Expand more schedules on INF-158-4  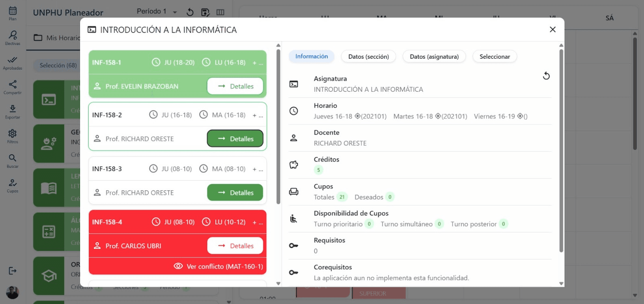coord(258,222)
